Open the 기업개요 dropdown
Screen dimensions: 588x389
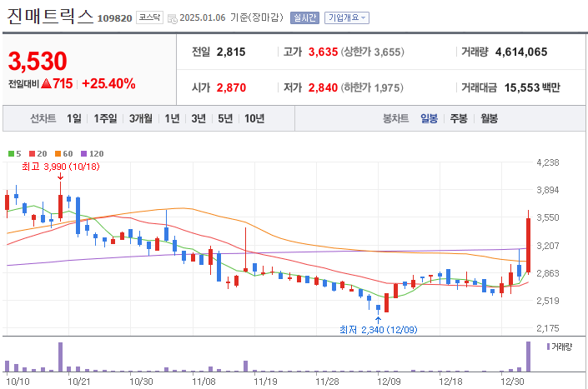click(347, 17)
